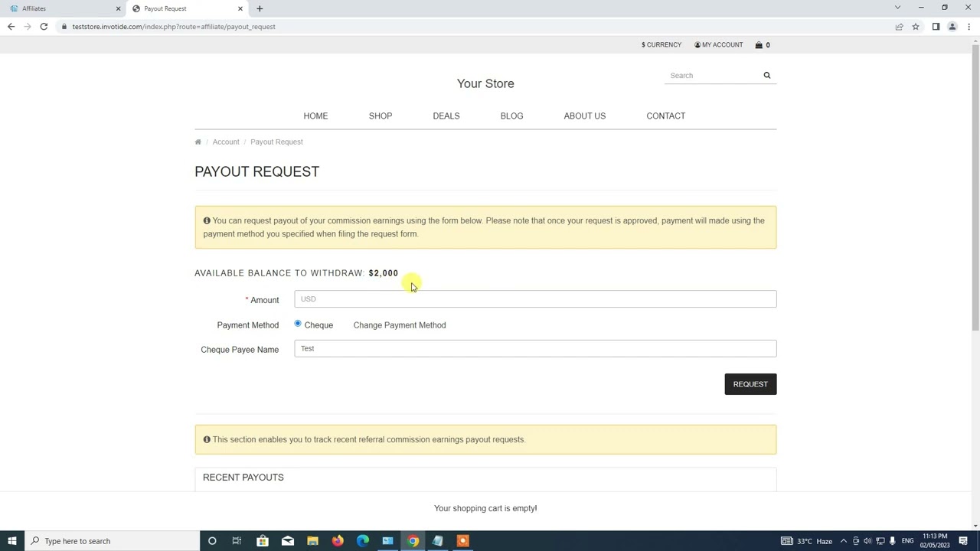Open a new browser tab

[260, 8]
